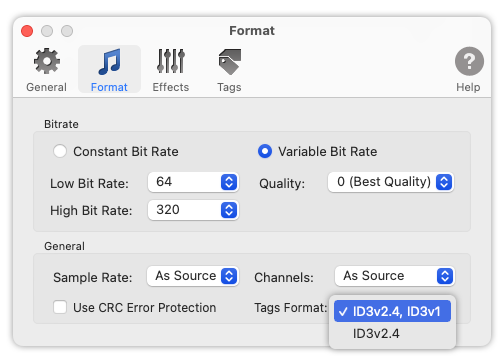Open the High Bit Rate dropdown
The height and width of the screenshot is (363, 504).
point(193,210)
